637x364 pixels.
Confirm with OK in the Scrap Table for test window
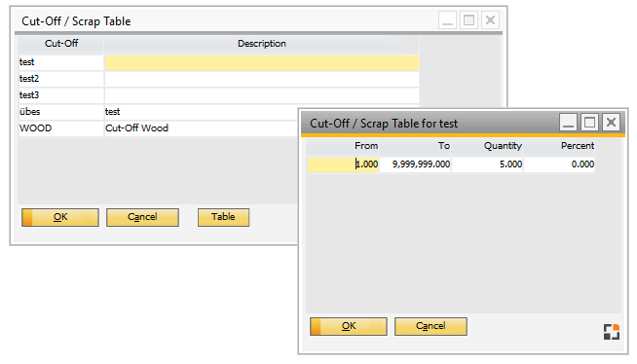pyautogui.click(x=348, y=326)
